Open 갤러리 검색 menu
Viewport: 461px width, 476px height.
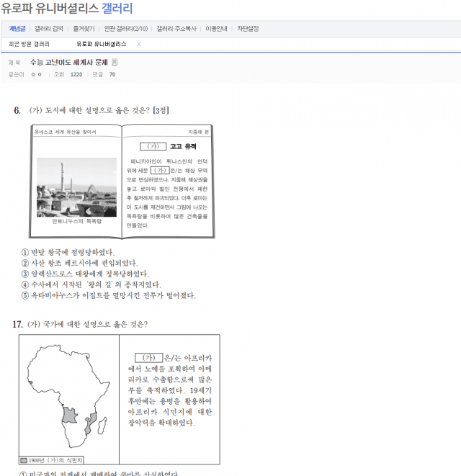pos(49,29)
